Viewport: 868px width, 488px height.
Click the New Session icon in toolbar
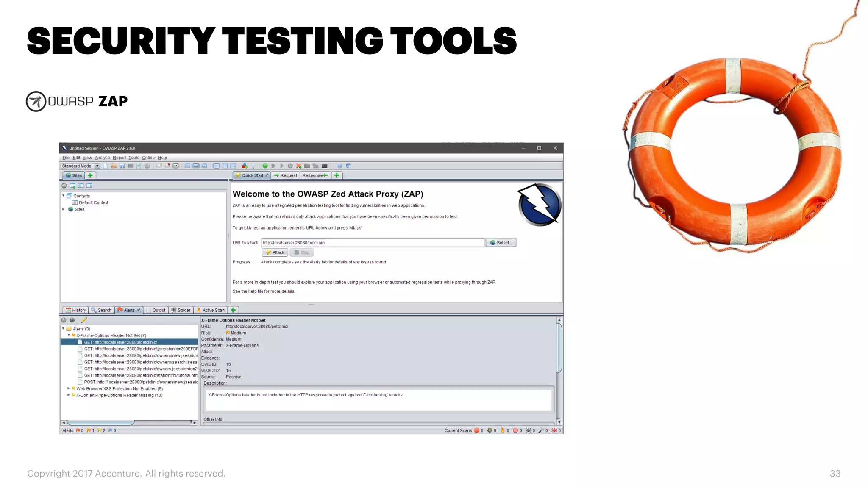click(106, 166)
